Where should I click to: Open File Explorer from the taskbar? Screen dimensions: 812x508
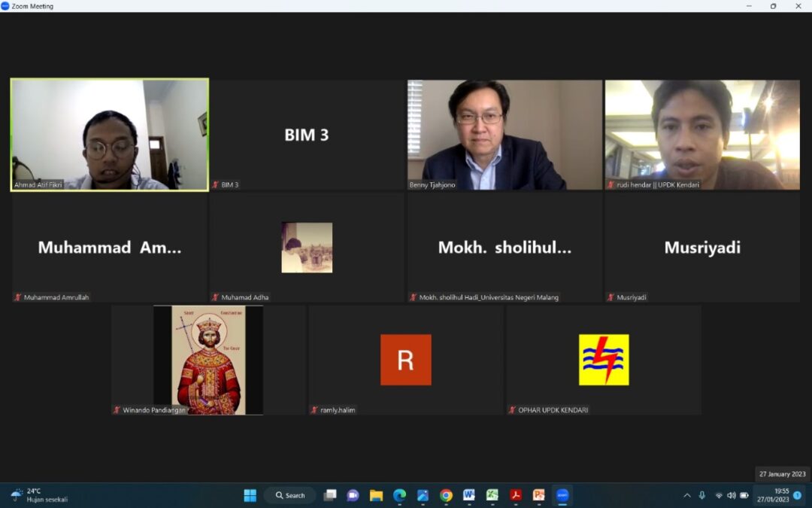tap(376, 495)
